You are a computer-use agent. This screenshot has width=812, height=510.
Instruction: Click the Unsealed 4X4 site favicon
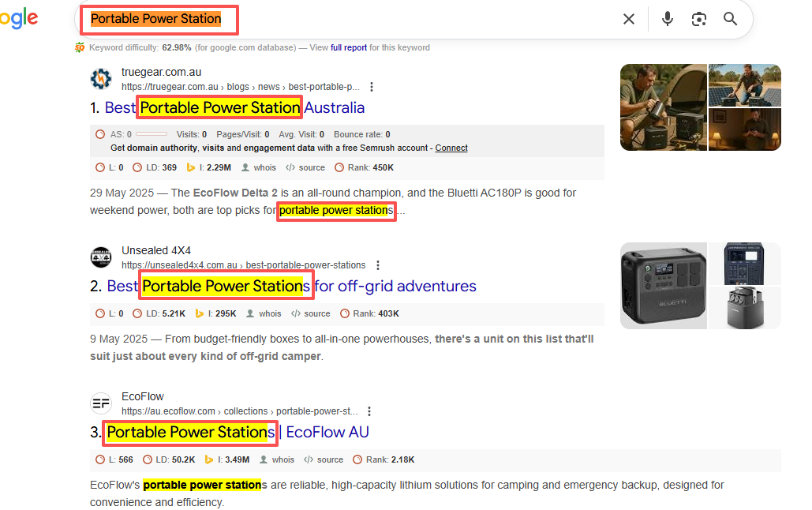tap(101, 257)
